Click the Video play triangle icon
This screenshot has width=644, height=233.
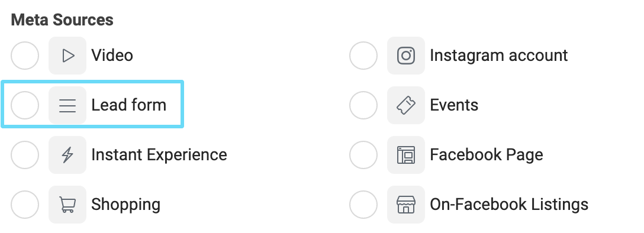point(67,56)
